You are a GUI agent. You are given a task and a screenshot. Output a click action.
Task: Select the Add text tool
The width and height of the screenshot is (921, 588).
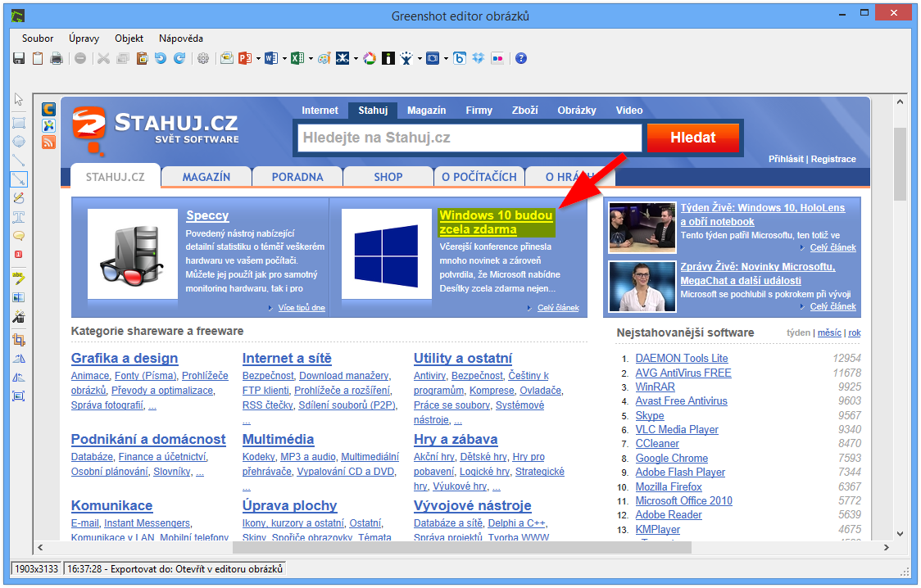tap(19, 216)
